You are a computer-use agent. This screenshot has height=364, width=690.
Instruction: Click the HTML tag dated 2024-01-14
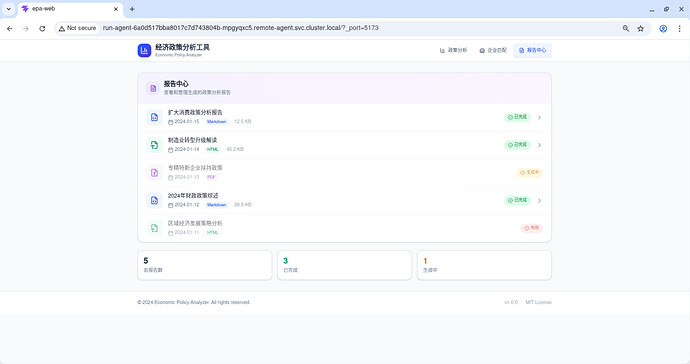213,149
